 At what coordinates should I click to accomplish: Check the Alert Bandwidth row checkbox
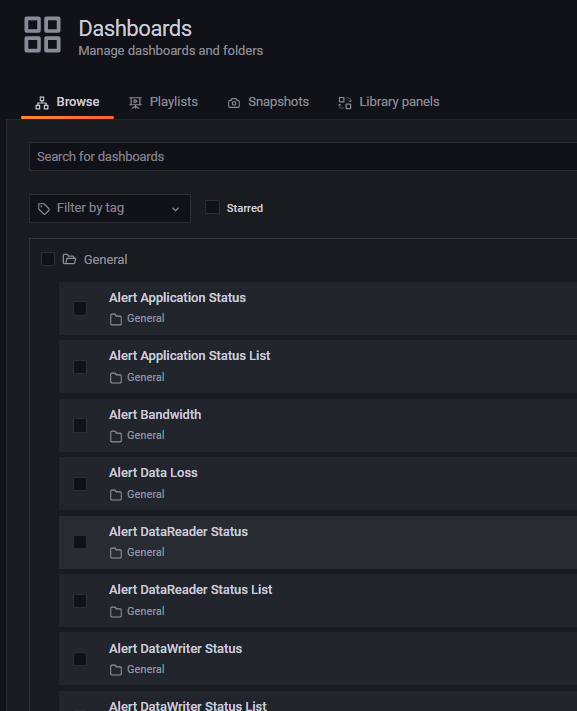click(x=80, y=425)
